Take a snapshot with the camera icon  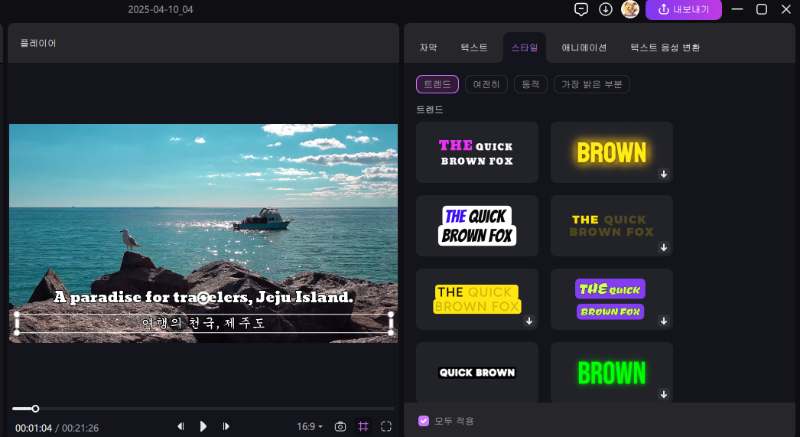[340, 426]
